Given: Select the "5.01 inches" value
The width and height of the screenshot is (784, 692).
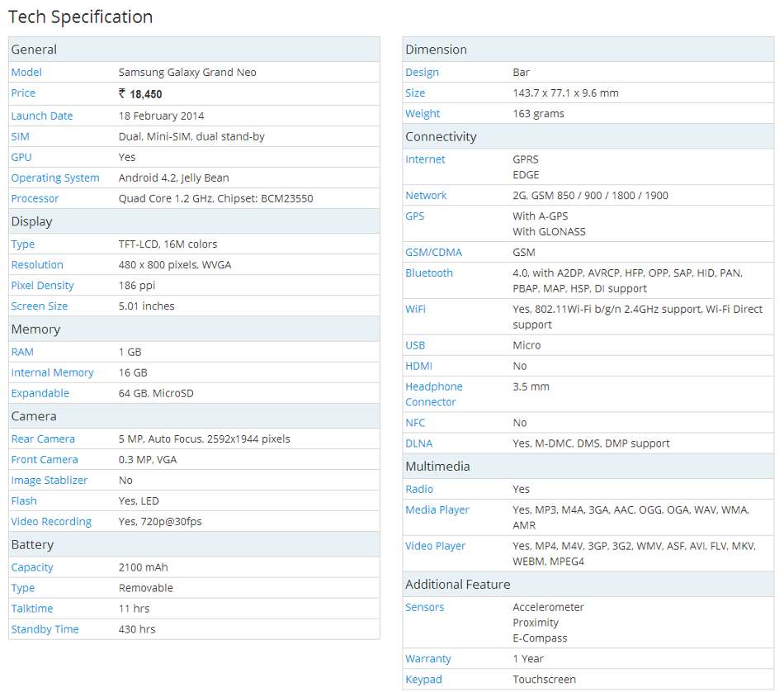Looking at the screenshot, I should [x=147, y=306].
